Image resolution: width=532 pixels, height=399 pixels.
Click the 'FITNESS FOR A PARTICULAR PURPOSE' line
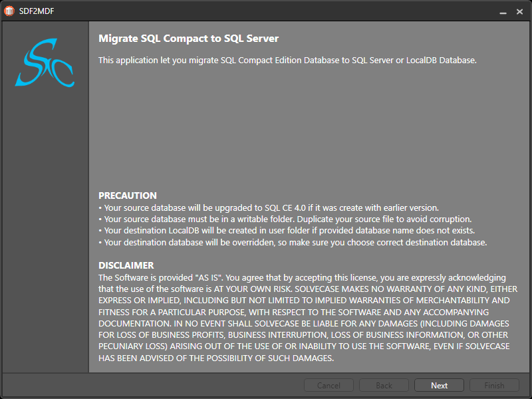tap(293, 312)
